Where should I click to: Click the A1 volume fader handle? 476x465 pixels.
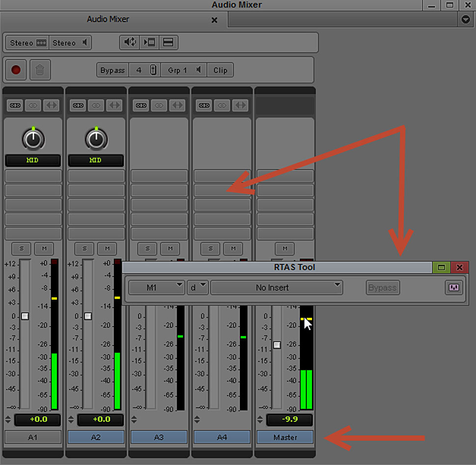[x=25, y=316]
